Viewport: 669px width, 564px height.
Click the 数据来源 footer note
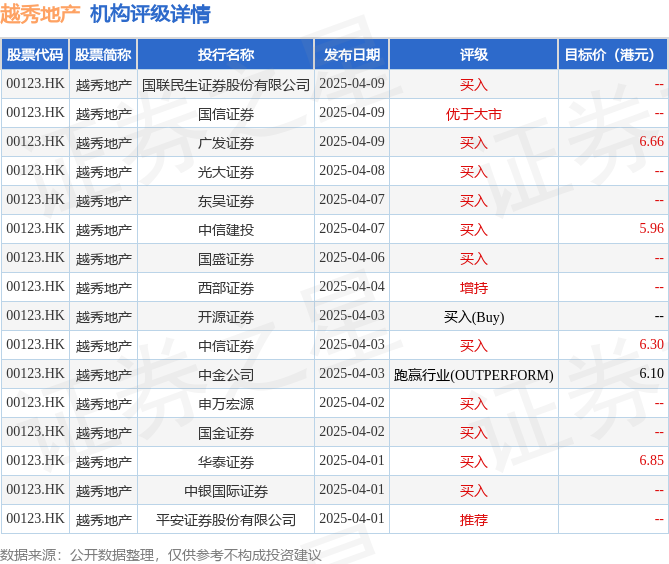160,555
